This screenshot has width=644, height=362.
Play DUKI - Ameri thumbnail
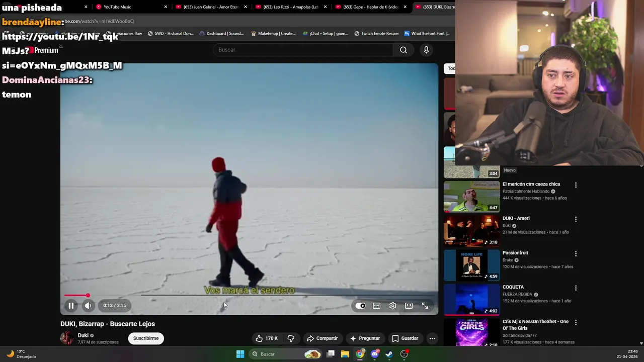point(471,231)
